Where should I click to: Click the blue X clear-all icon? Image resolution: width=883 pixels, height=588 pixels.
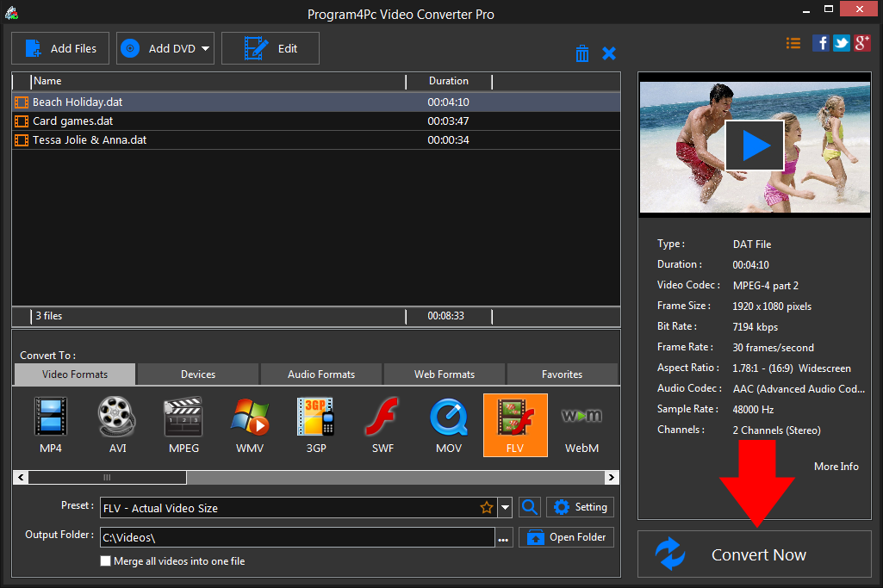pyautogui.click(x=609, y=53)
